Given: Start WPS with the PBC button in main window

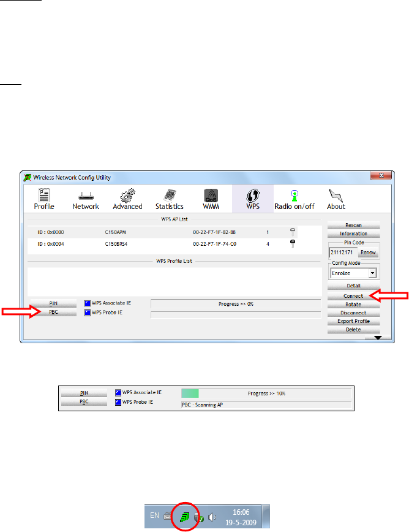Looking at the screenshot, I should pos(53,312).
